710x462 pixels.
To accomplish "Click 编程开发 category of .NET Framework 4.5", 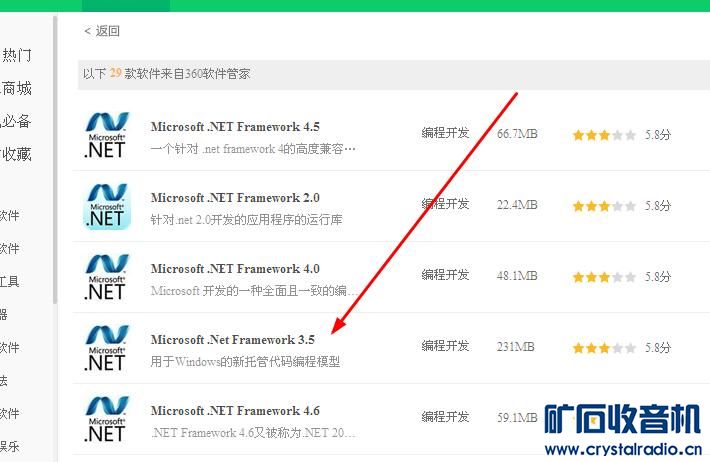I will pos(445,133).
